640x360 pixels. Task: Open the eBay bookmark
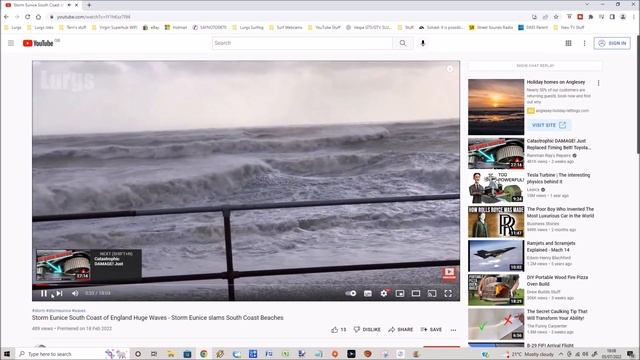coord(151,27)
